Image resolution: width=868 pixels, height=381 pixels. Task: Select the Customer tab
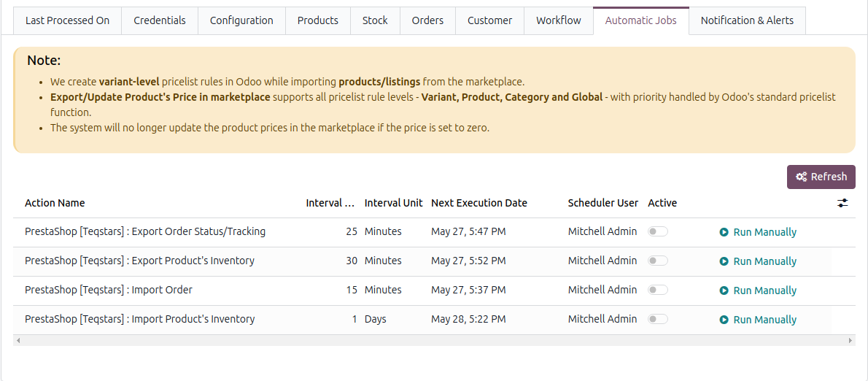point(489,20)
